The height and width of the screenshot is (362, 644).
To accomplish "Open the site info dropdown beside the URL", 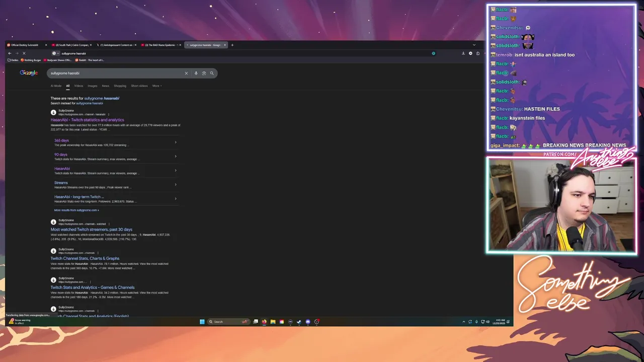I will coord(55,53).
